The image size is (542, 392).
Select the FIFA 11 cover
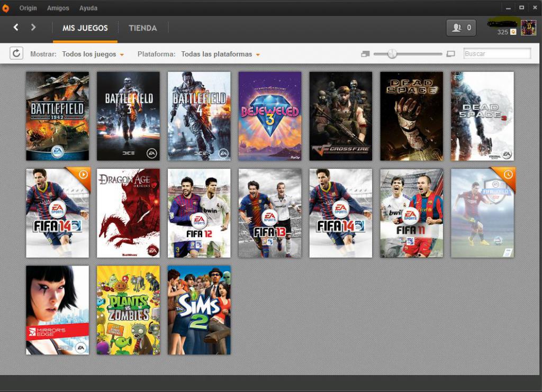tap(412, 213)
